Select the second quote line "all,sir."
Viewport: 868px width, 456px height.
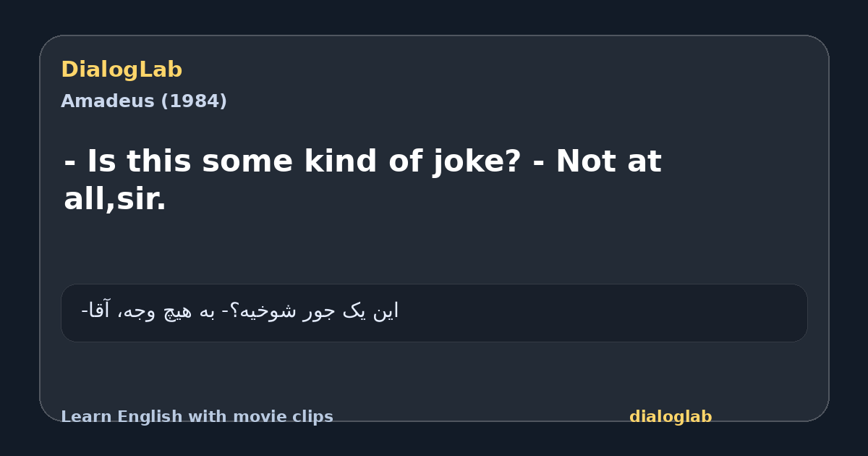[115, 200]
